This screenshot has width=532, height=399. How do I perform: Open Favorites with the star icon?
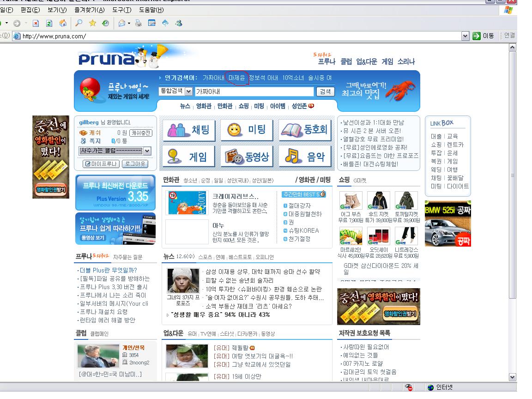[92, 23]
